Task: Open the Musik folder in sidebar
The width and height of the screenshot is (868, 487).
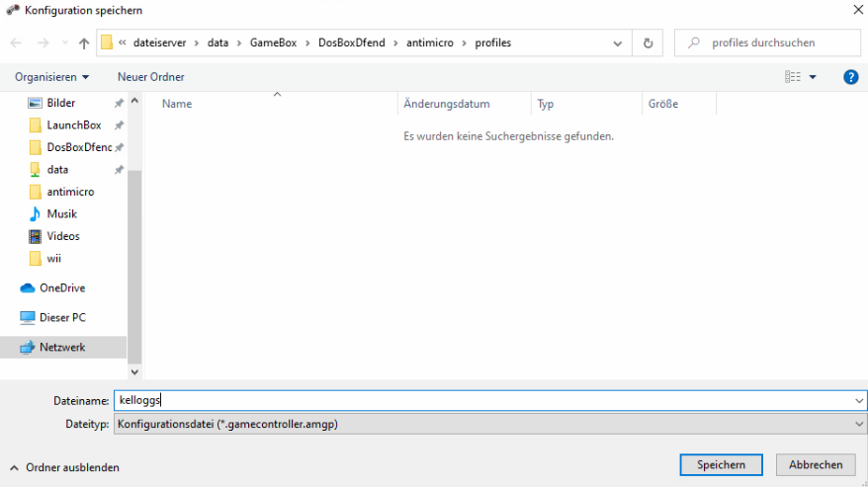Action: pos(61,214)
